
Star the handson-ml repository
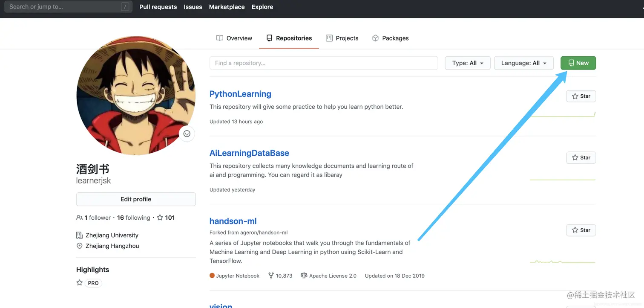[x=581, y=230]
